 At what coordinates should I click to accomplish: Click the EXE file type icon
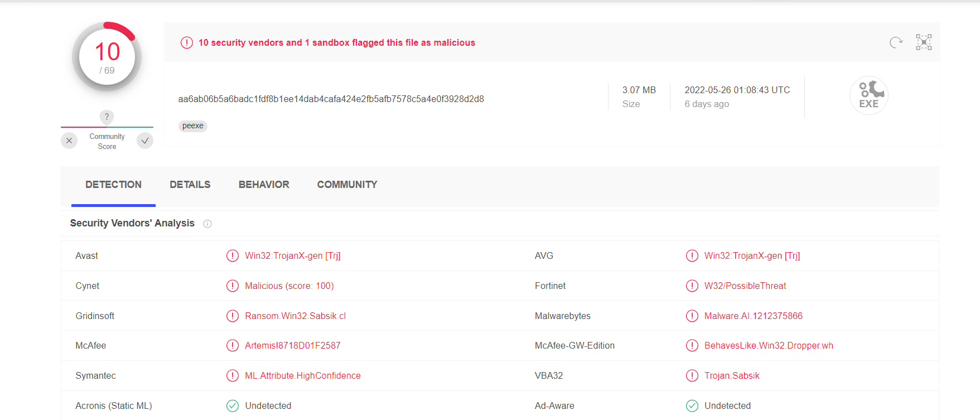pyautogui.click(x=868, y=95)
